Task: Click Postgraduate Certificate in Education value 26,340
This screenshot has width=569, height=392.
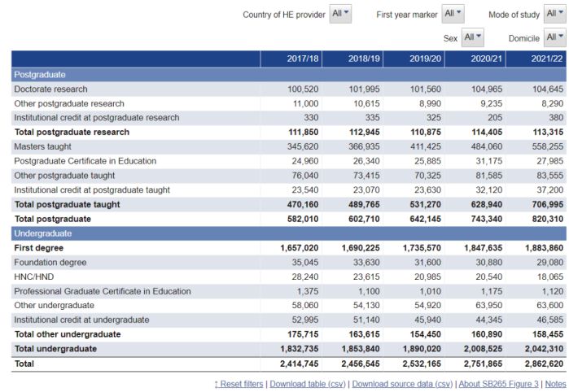Action: (366, 161)
